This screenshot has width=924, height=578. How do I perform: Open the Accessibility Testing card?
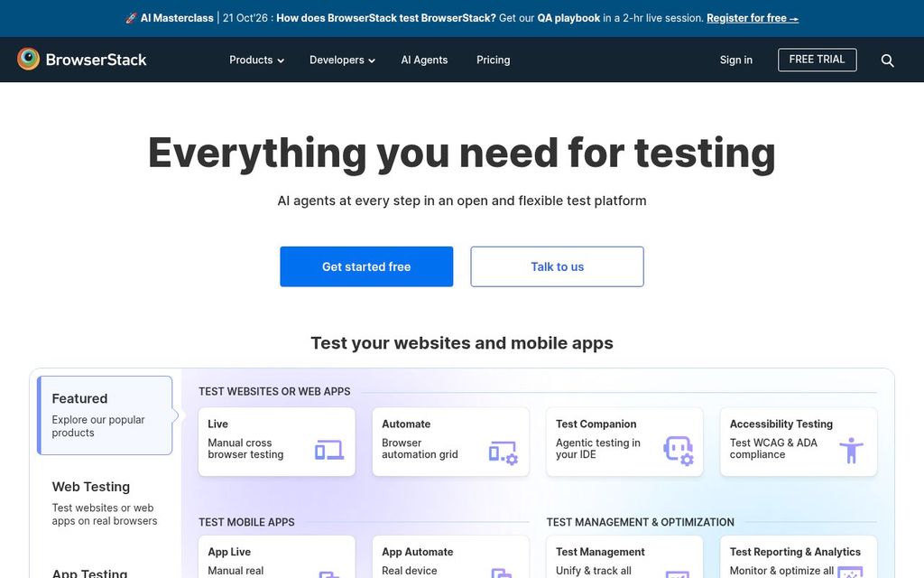point(799,442)
